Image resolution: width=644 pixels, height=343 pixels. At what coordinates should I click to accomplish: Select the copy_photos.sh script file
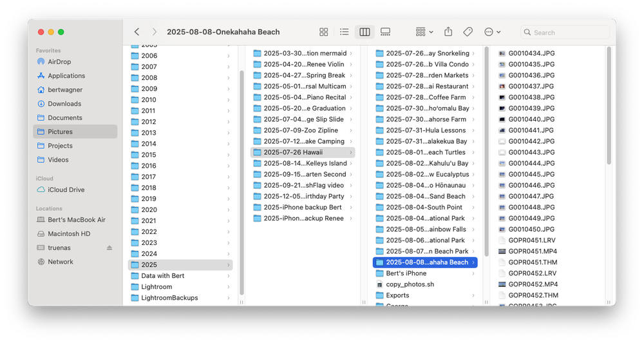coord(425,284)
